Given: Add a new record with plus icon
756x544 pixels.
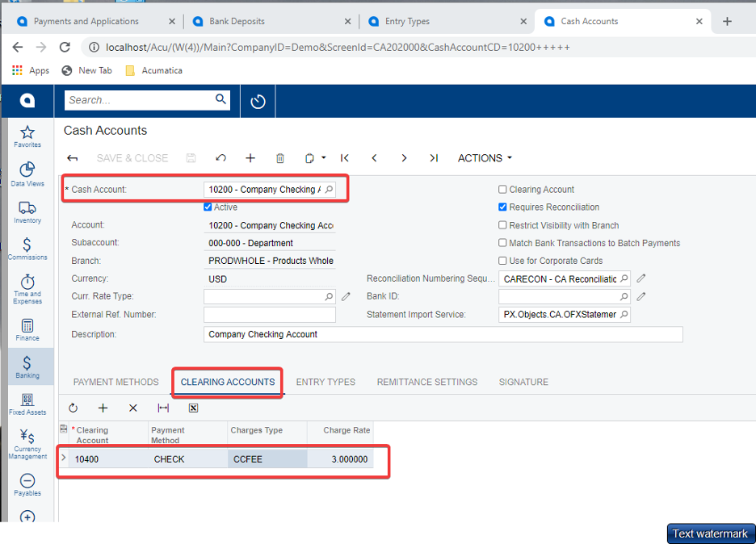Looking at the screenshot, I should click(x=250, y=158).
